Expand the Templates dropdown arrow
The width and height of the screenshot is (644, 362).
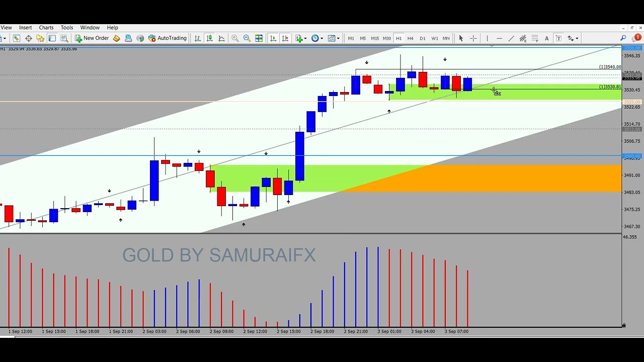coord(338,38)
